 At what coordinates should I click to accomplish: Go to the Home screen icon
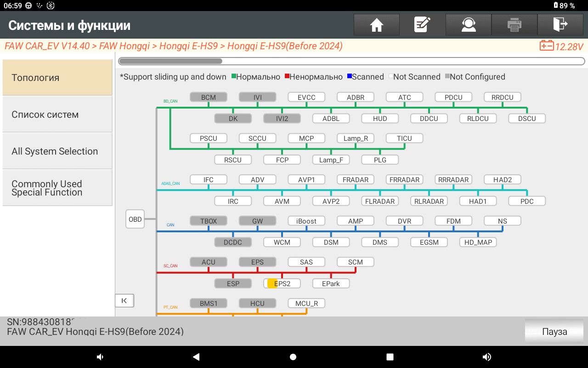click(x=377, y=25)
